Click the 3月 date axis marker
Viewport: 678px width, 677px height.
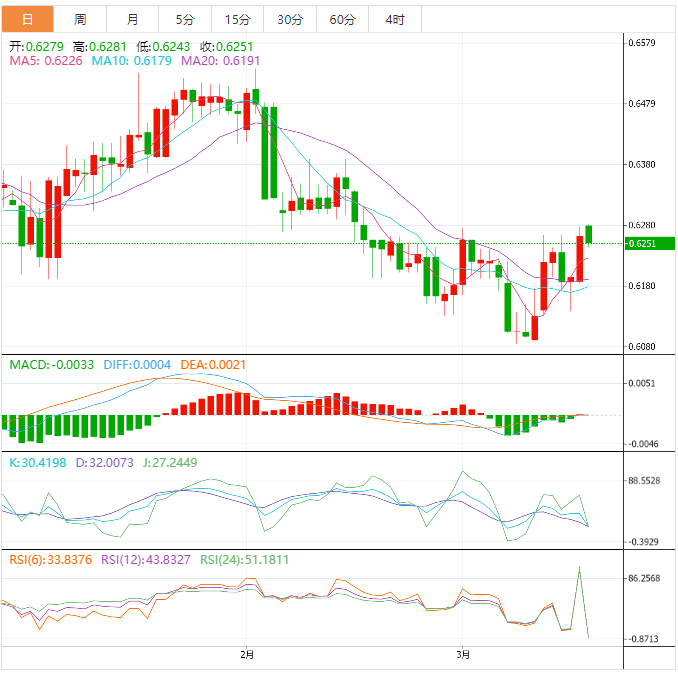click(x=463, y=655)
